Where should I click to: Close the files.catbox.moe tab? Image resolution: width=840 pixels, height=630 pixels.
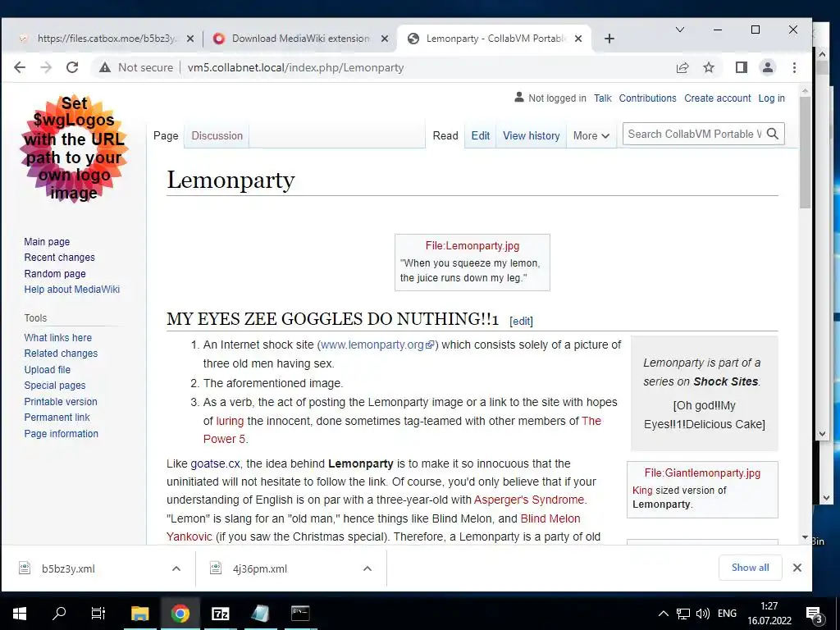pos(190,39)
